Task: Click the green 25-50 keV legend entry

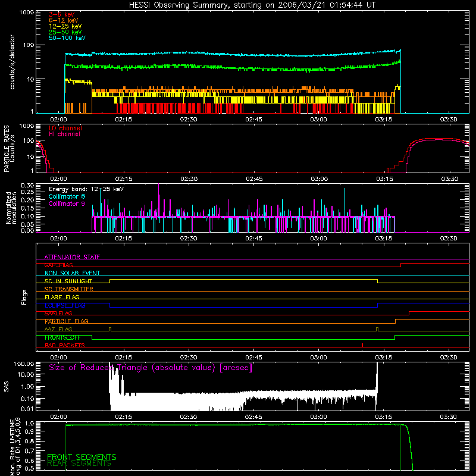Action: coord(65,32)
